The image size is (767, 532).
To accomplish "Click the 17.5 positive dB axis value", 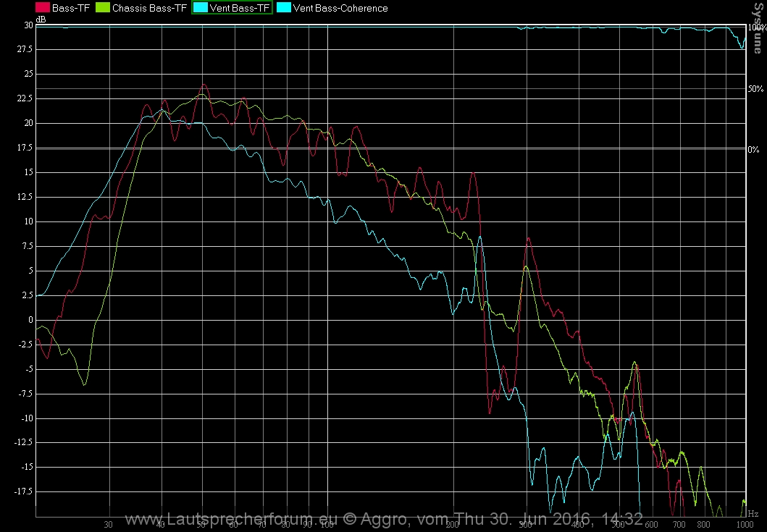I will [25, 148].
